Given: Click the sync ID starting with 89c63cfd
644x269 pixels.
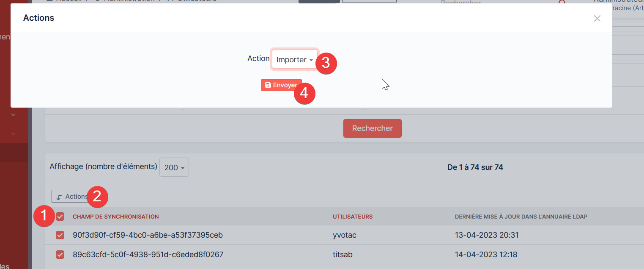Looking at the screenshot, I should pos(148,255).
